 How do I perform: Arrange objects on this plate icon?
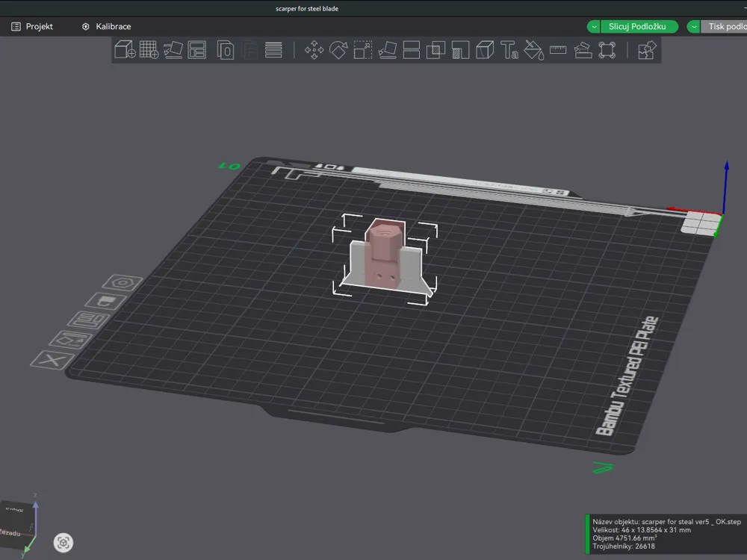coord(88,320)
